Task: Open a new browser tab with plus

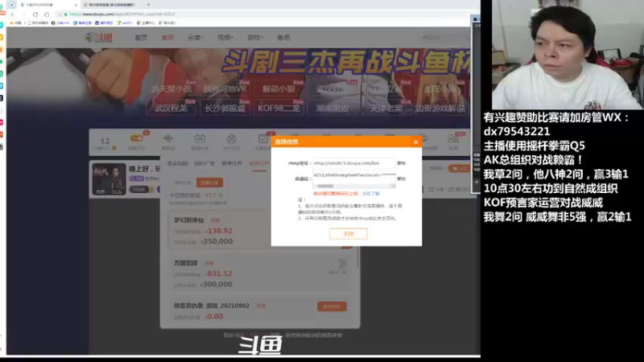Action: click(x=148, y=5)
